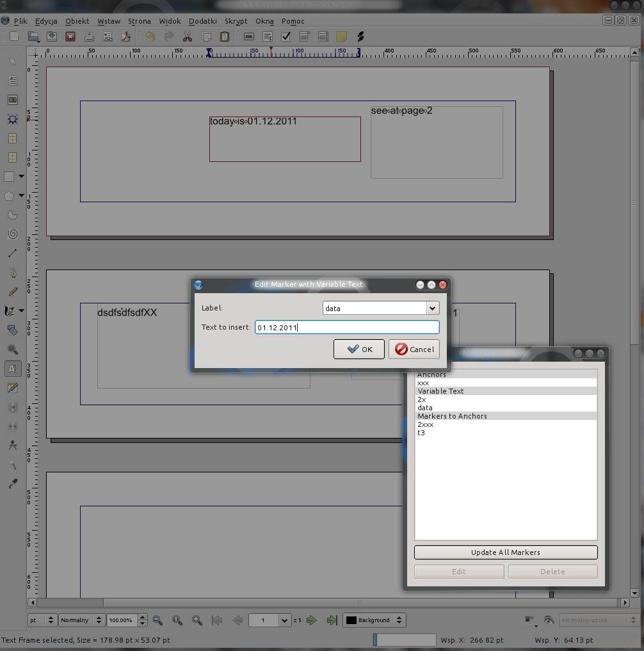Select the magnifier Zoom tool in sidebar
The image size is (644, 651).
click(x=12, y=350)
